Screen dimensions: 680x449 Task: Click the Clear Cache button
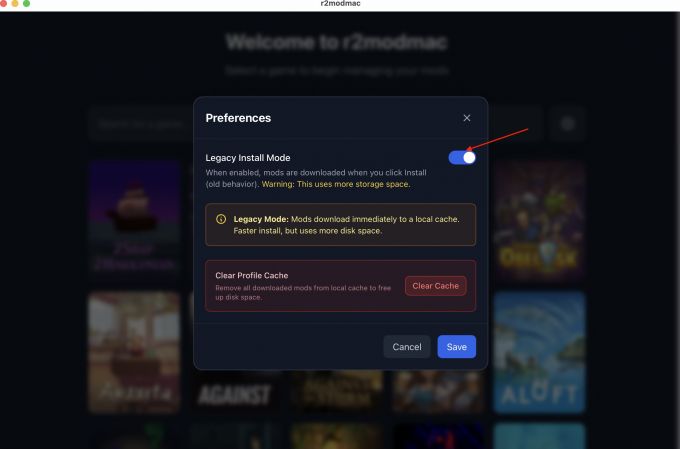(435, 286)
